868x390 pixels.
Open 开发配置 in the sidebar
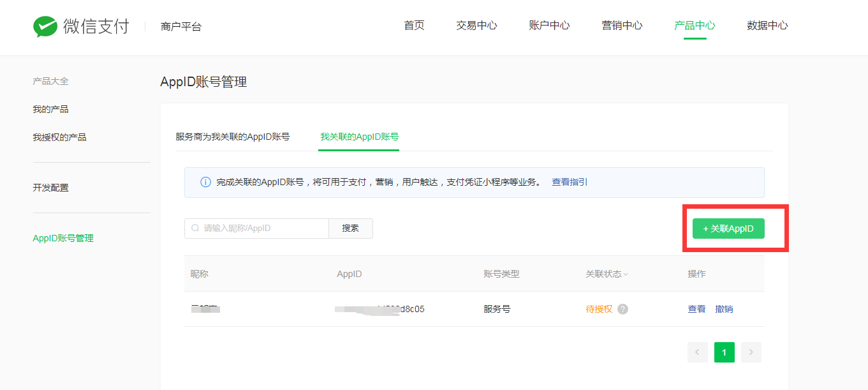[x=50, y=188]
